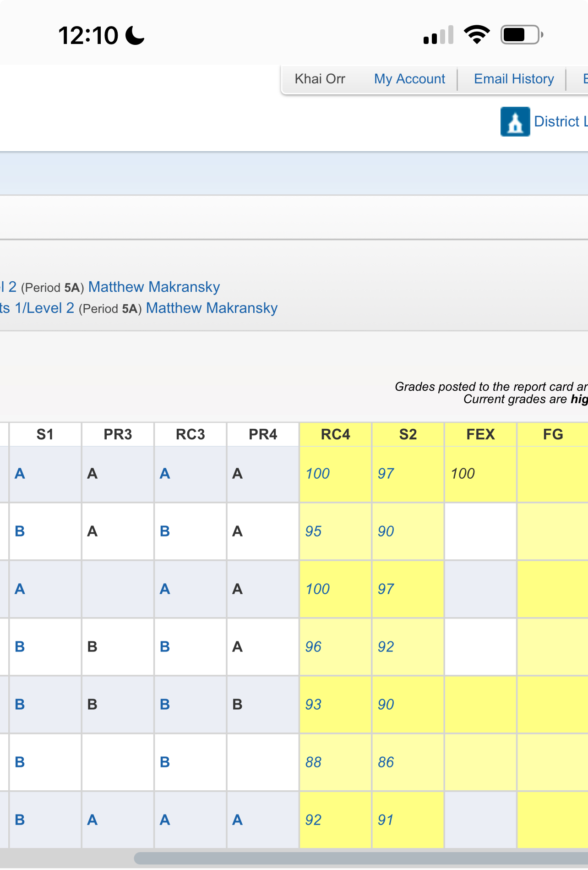Open the RC4 grade of 88
Viewport: 588px width, 870px height.
pos(313,762)
